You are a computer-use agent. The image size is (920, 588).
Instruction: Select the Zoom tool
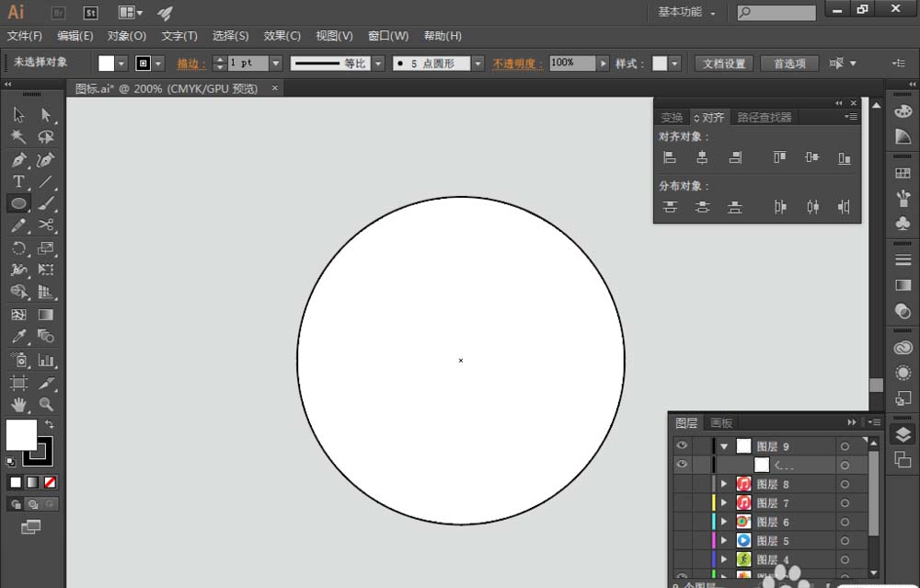[46, 404]
